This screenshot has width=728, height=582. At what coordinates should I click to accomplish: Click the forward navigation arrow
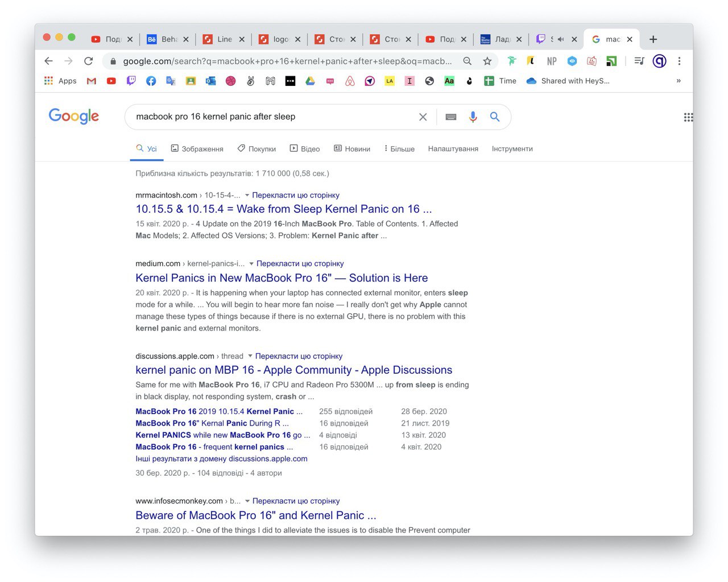(x=68, y=61)
